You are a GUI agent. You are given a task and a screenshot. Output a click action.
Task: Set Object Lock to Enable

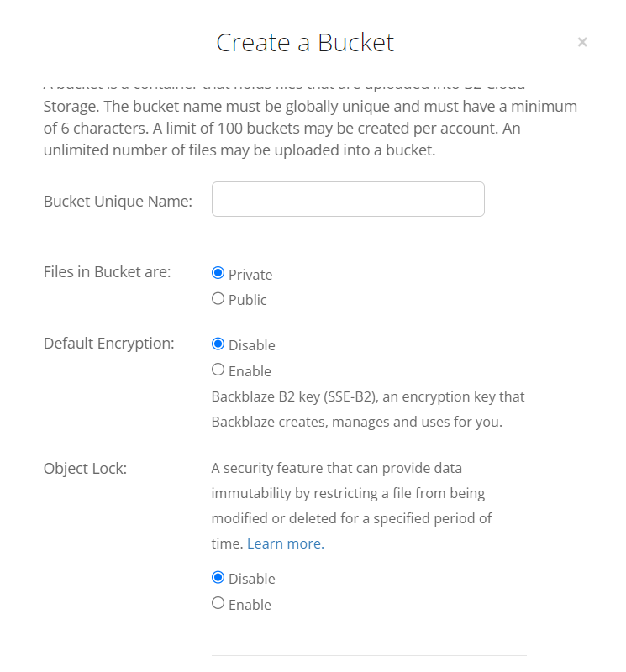[x=218, y=603]
